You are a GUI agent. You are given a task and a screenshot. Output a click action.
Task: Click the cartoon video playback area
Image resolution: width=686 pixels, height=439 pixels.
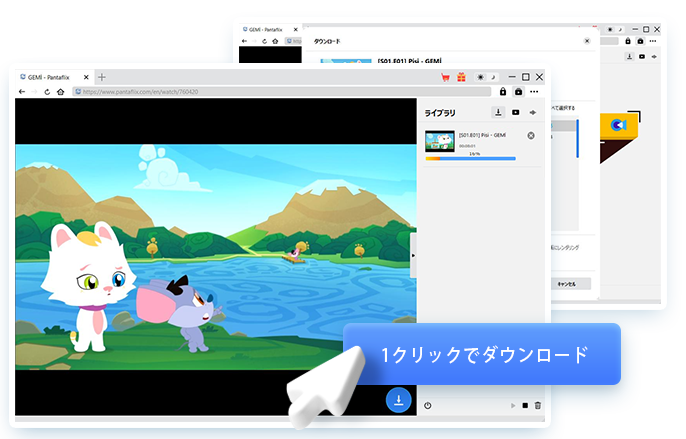pos(216,257)
